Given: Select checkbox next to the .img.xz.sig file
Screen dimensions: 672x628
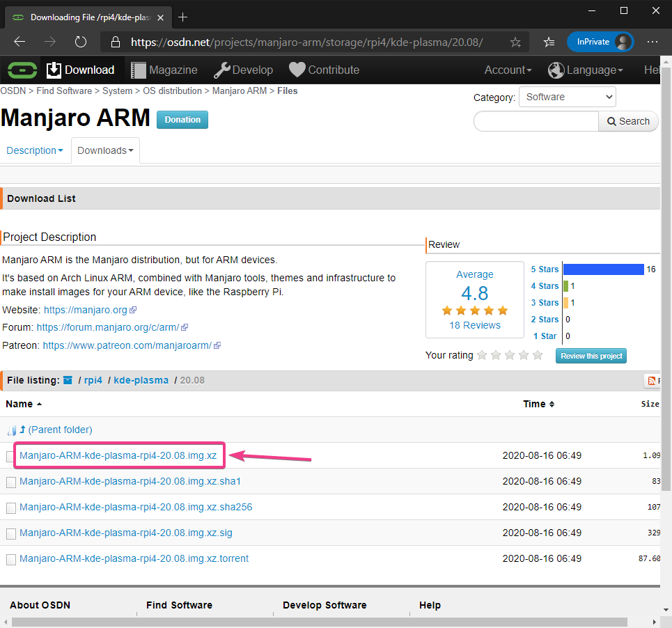Looking at the screenshot, I should point(10,534).
